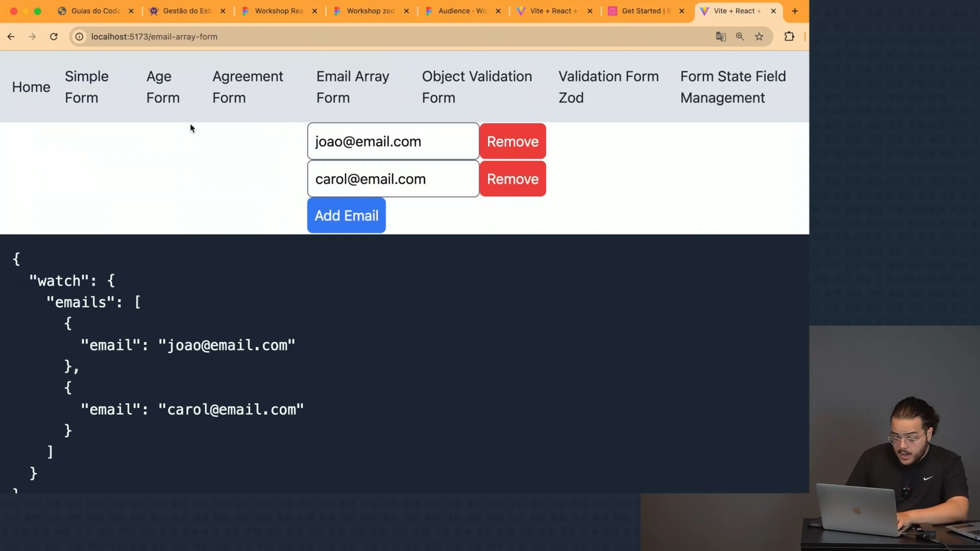
Task: Reload the current page
Action: coord(54,37)
